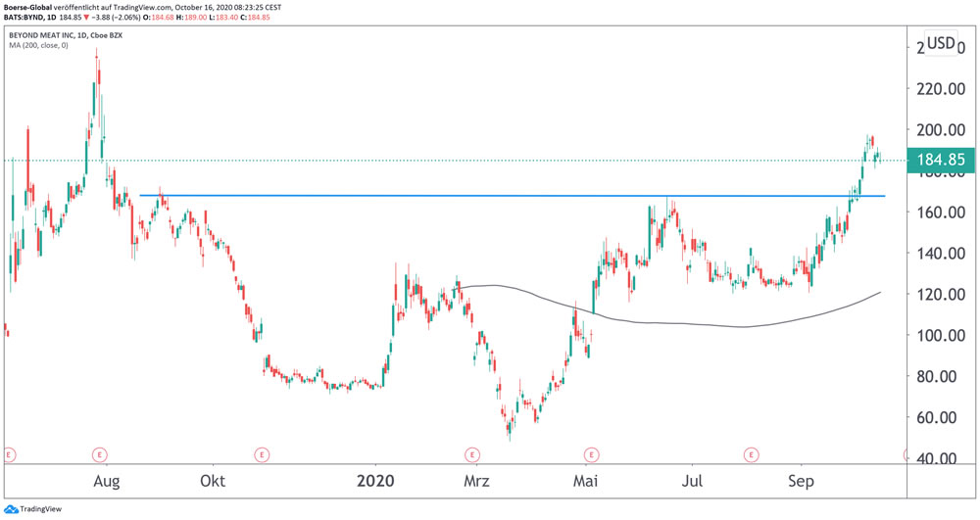Click the L:183.40 low value in header
This screenshot has width=980, height=520.
tap(223, 18)
